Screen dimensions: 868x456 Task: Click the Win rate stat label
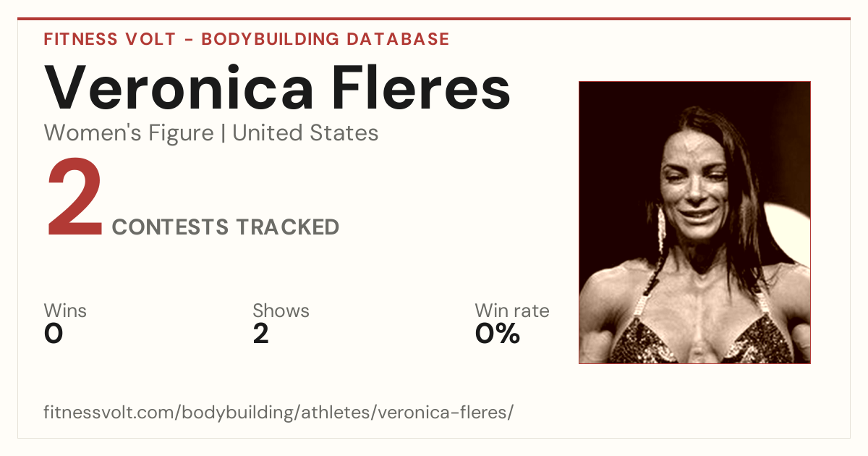click(x=512, y=311)
